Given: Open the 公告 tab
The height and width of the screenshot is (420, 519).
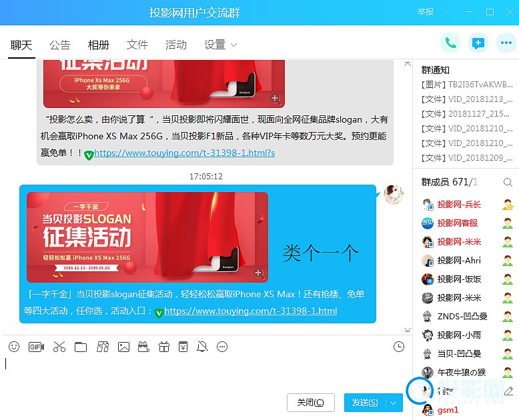Looking at the screenshot, I should tap(60, 45).
